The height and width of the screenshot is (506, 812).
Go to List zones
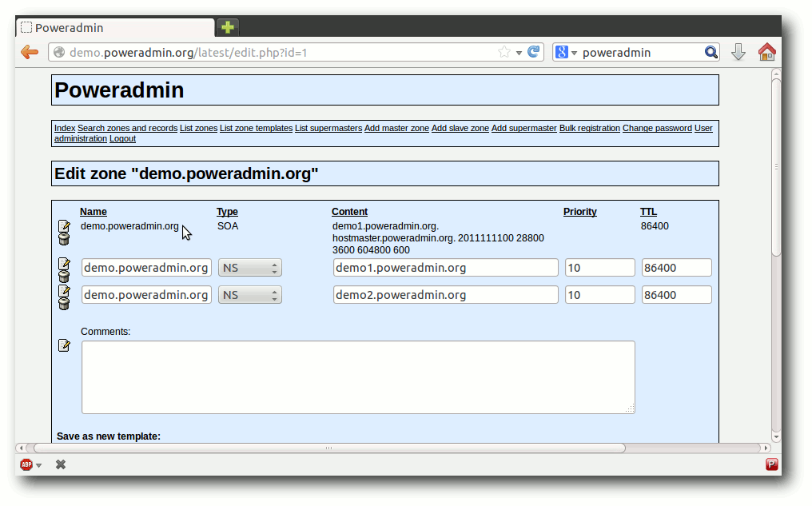pos(198,128)
